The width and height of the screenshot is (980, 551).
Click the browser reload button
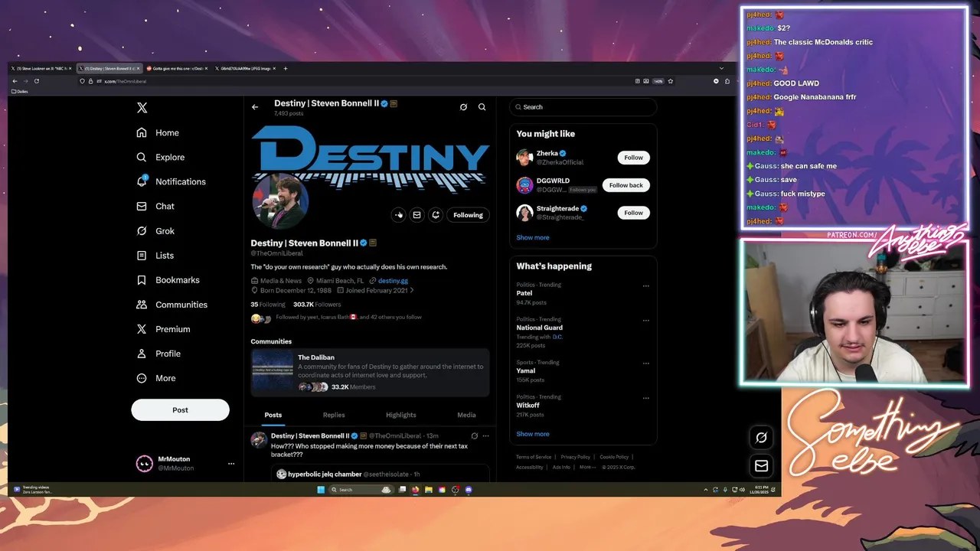(36, 81)
